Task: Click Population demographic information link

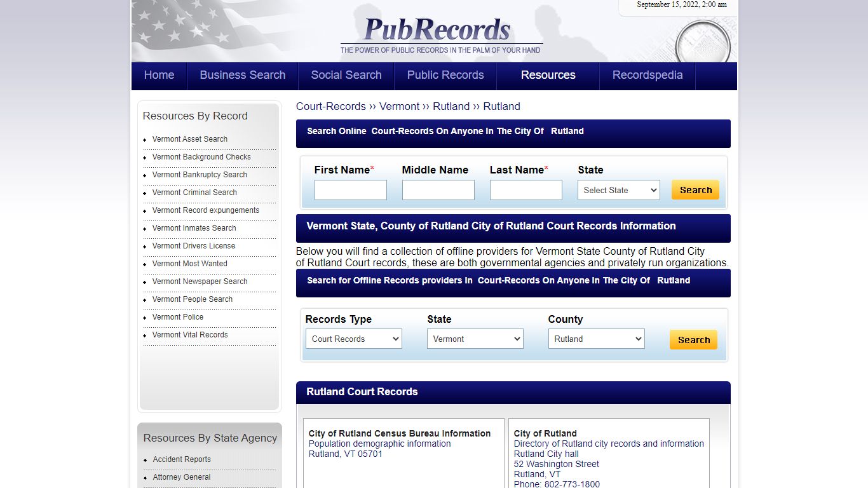Action: pos(380,444)
